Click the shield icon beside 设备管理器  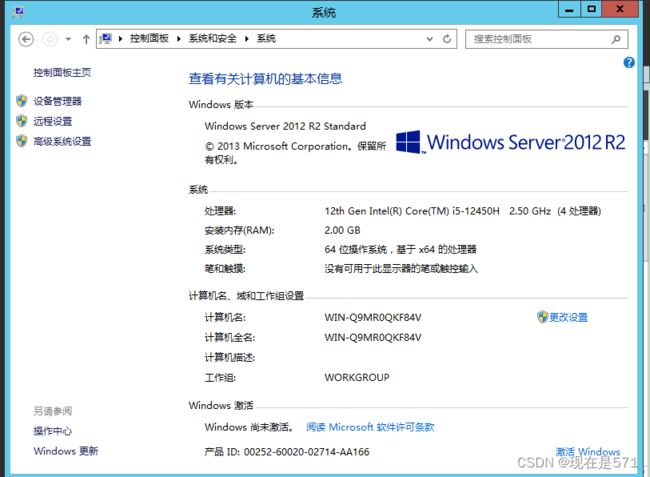(x=22, y=101)
